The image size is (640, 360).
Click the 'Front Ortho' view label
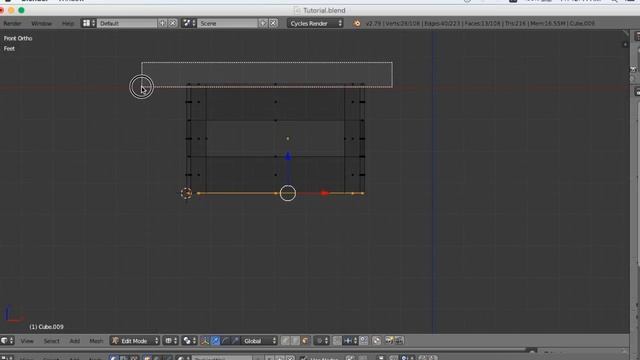click(18, 38)
